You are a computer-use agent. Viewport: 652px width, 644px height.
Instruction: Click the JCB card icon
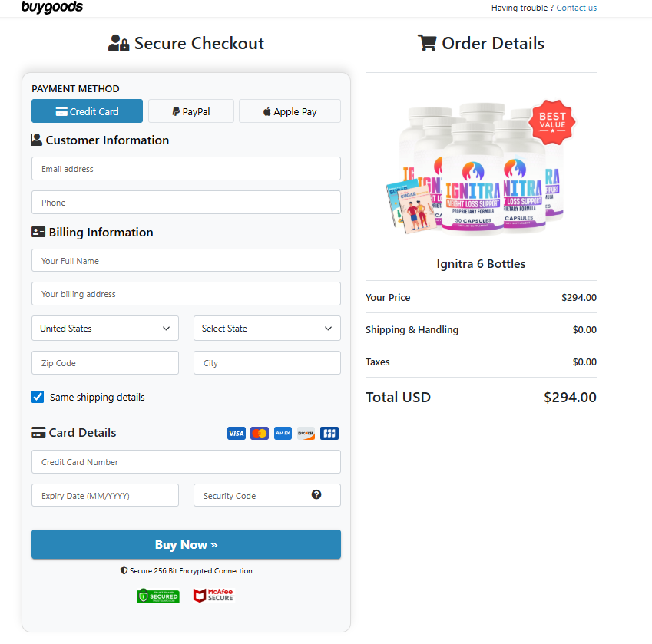(329, 434)
